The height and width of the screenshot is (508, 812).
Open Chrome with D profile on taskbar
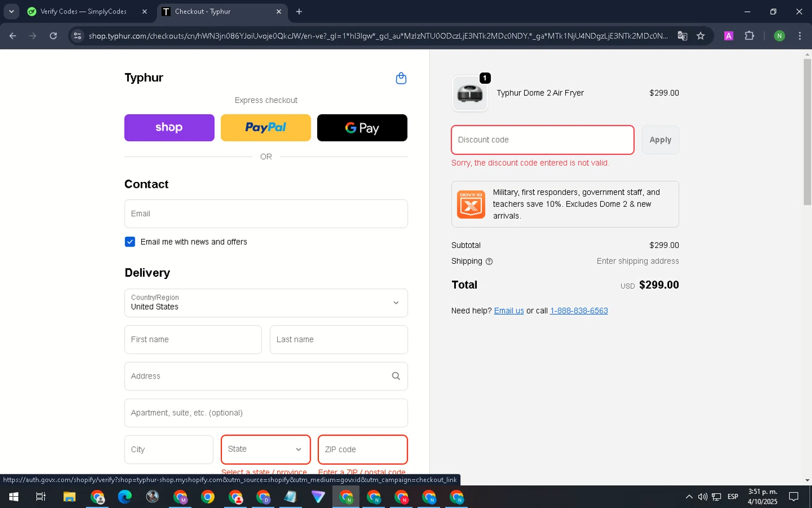263,497
